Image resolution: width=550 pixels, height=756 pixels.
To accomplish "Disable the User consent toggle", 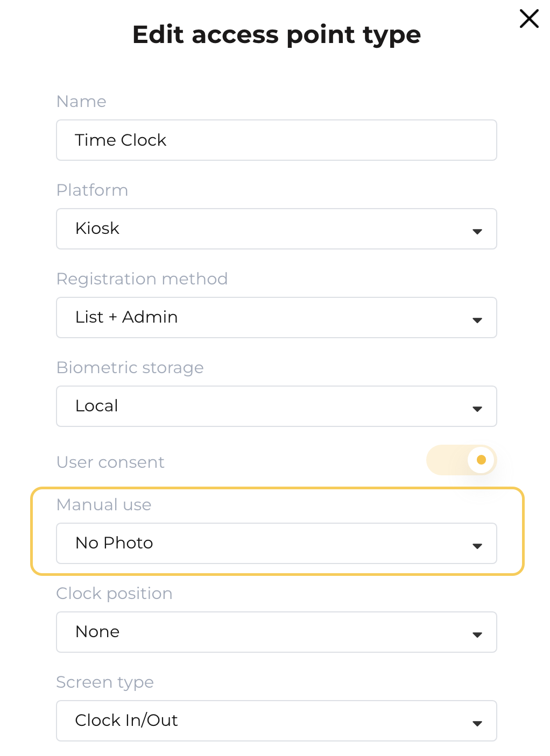I will (461, 460).
